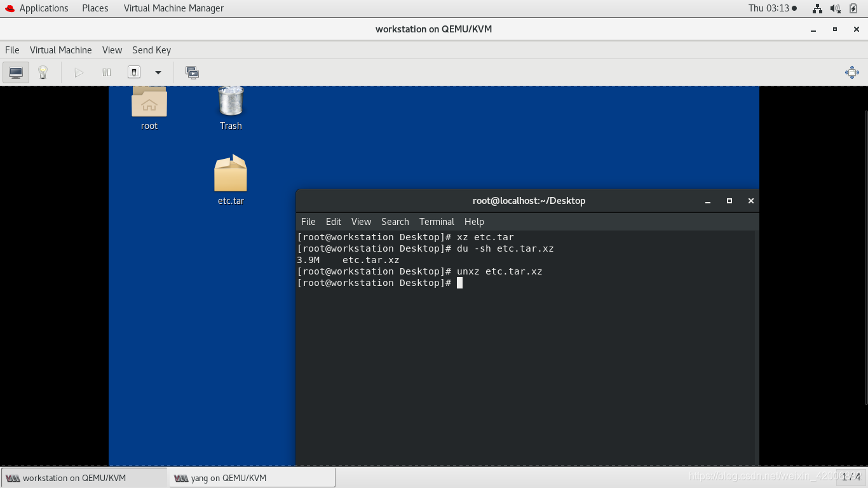
Task: Shut down the virtual machine icon
Action: point(134,72)
